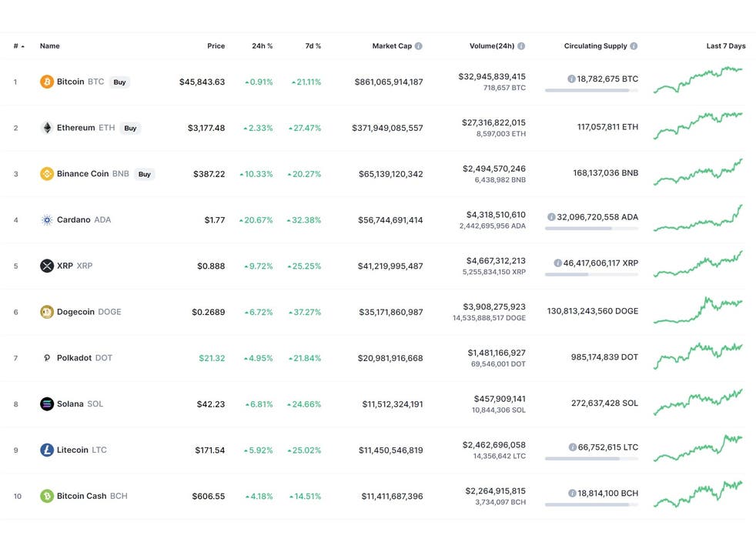Open the Circulating Supply header info icon
The width and height of the screenshot is (756, 559).
(x=634, y=46)
